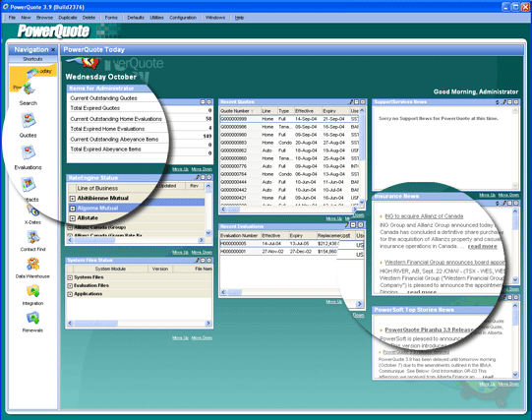532x420 pixels.
Task: Open the Evaluations shortcut icon
Action: pos(29,152)
